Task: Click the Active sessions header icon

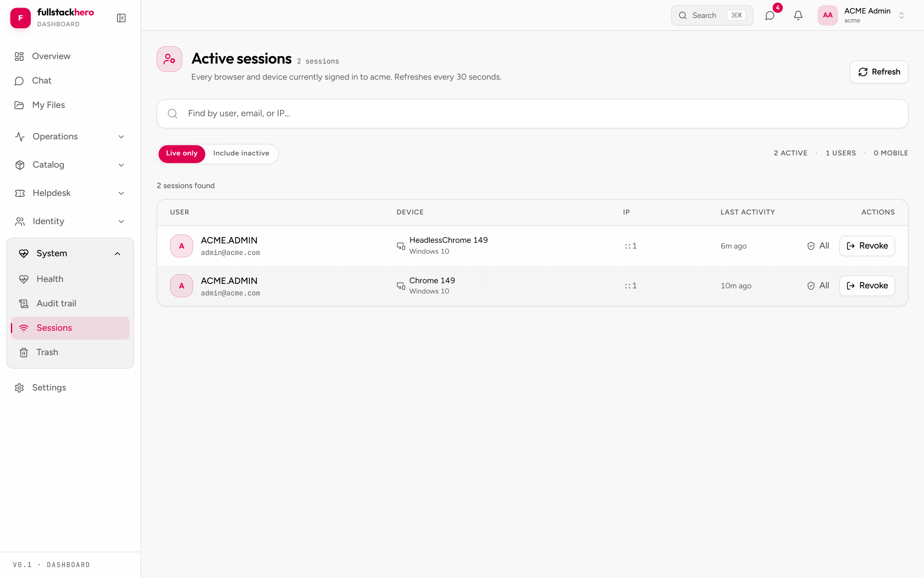Action: (x=169, y=59)
